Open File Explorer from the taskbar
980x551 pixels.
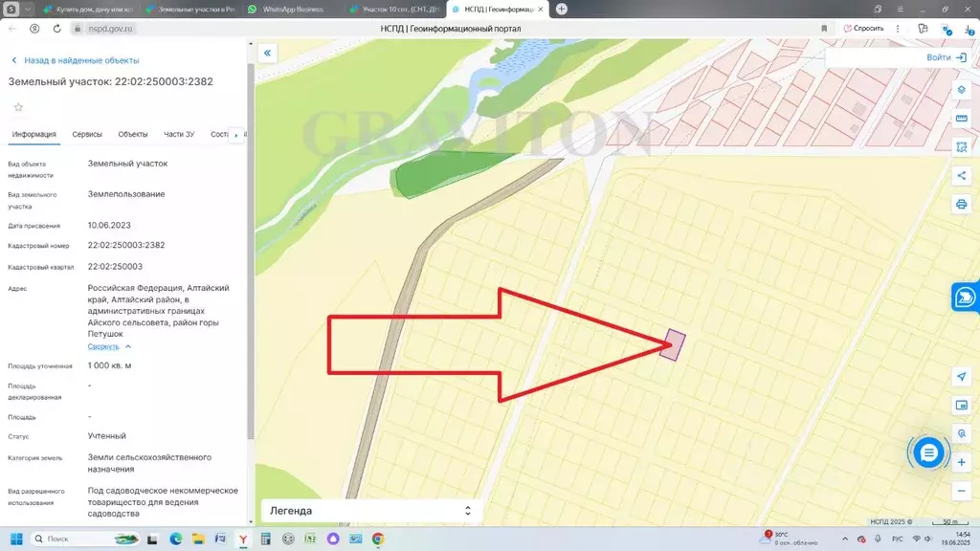pos(198,539)
